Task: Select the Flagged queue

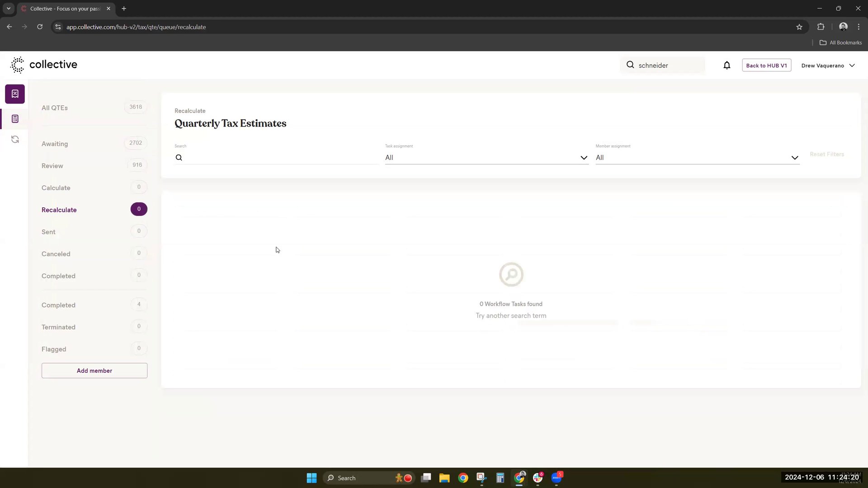Action: [54, 349]
